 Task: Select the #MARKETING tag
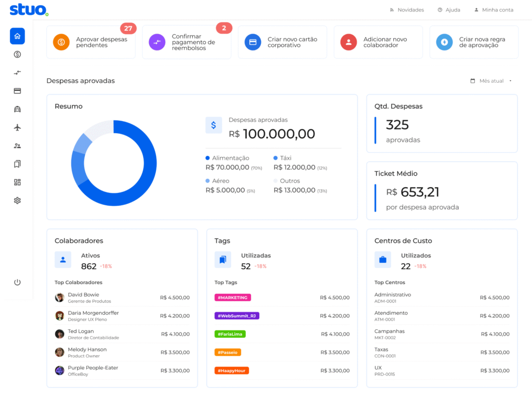click(x=233, y=298)
